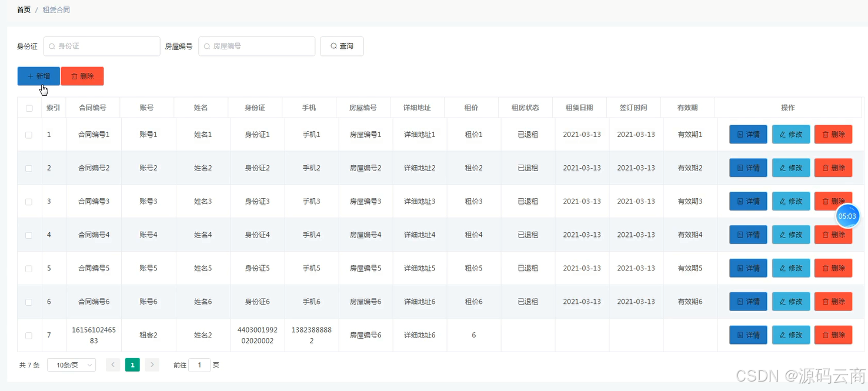Image resolution: width=868 pixels, height=391 pixels.
Task: Click the 删除 button next to 新增
Action: tap(82, 76)
